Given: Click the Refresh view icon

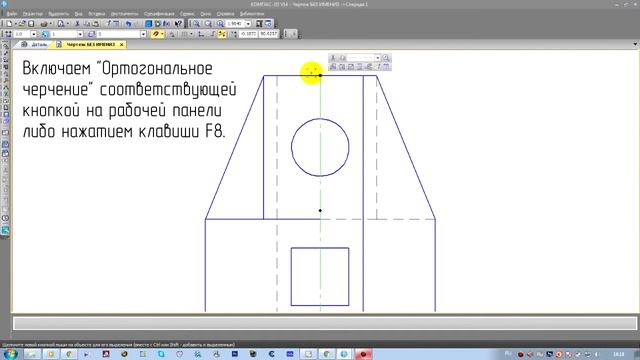Looking at the screenshot, I should coord(259,24).
